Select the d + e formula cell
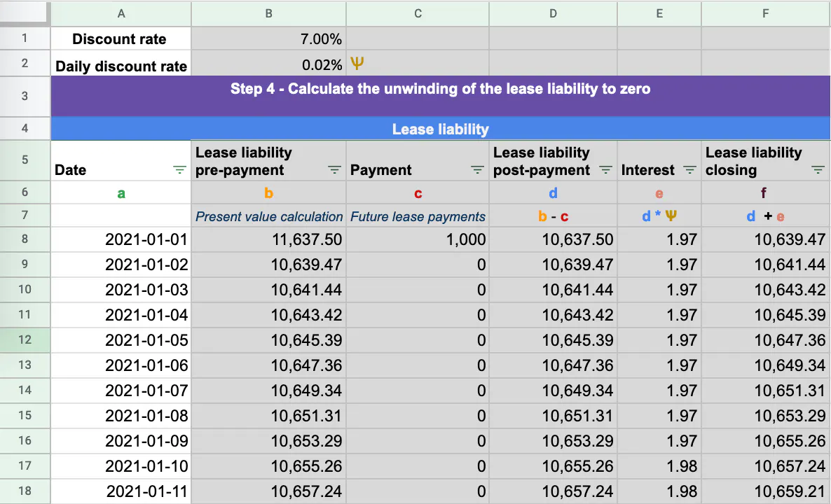This screenshot has width=831, height=504. point(766,216)
